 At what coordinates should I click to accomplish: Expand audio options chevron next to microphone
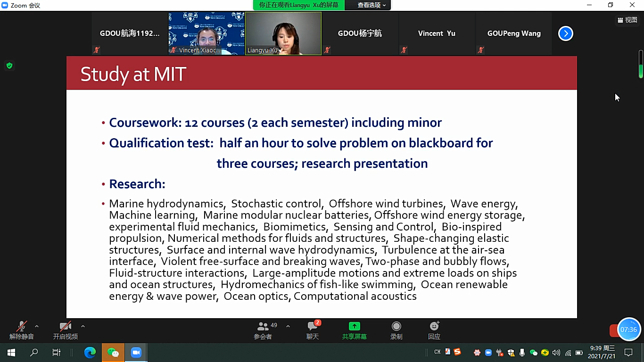tap(37, 326)
